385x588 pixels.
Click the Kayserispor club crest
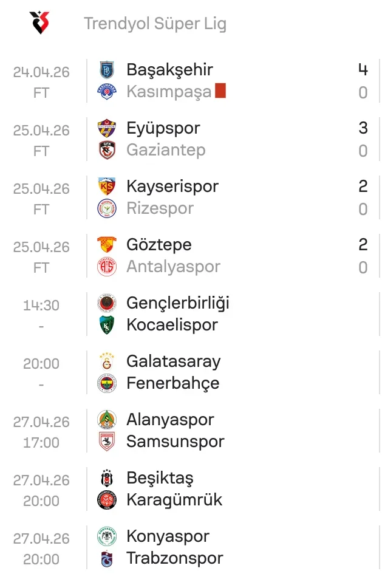[107, 186]
